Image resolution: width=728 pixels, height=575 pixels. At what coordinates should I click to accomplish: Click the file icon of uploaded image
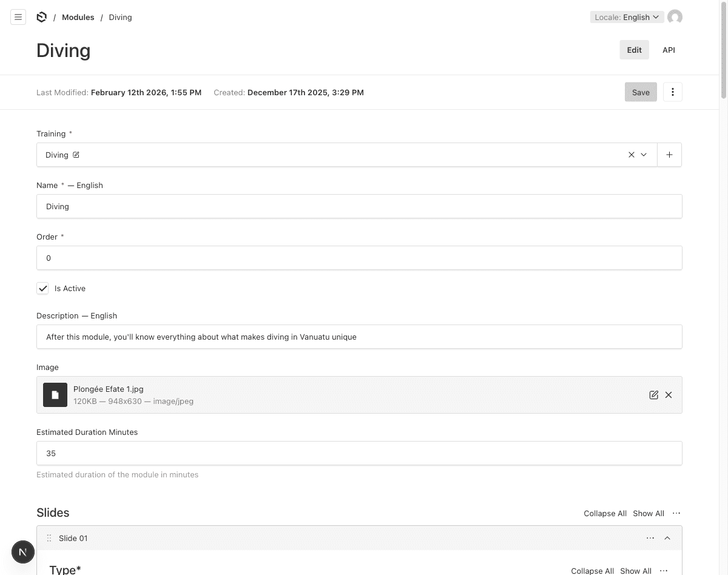(55, 395)
